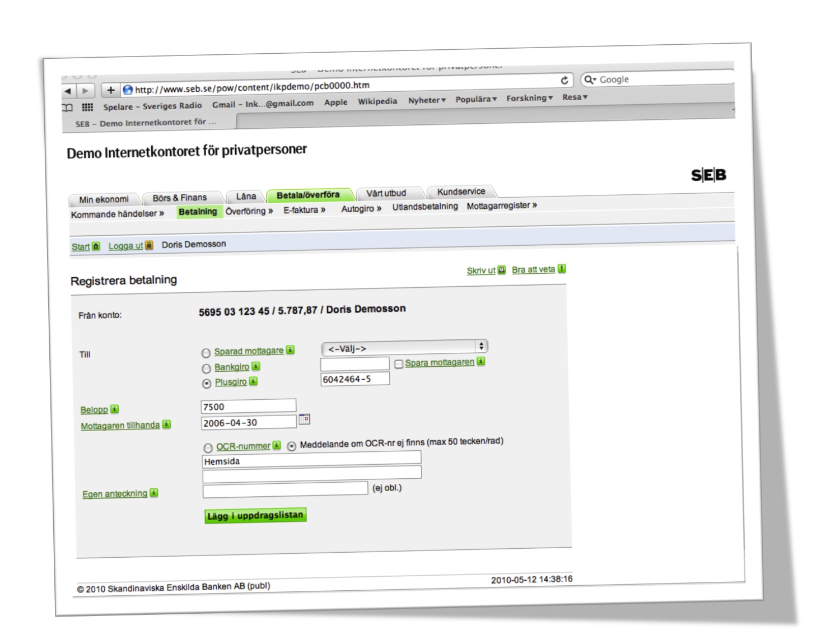
Task: Expand the Nyheter bookmarks menu
Action: pyautogui.click(x=427, y=100)
